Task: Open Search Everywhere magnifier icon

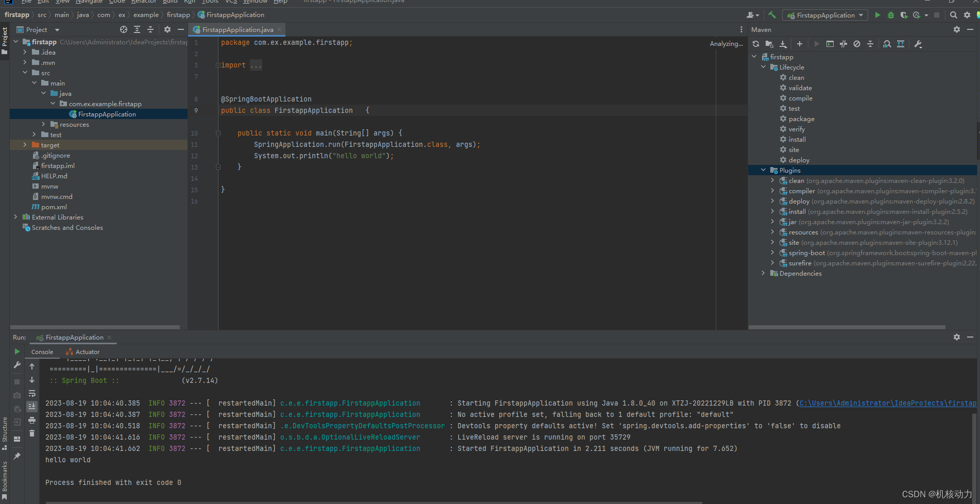Action: tap(954, 15)
